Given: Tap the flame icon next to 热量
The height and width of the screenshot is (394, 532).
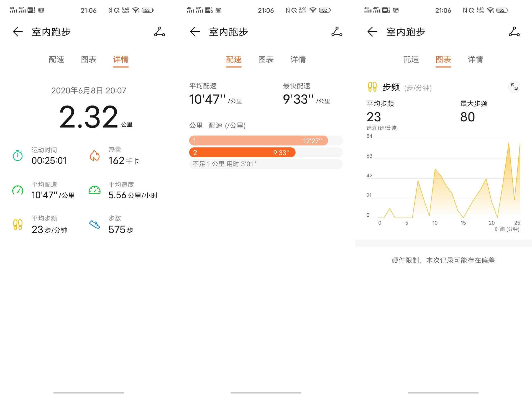Looking at the screenshot, I should click(x=94, y=156).
